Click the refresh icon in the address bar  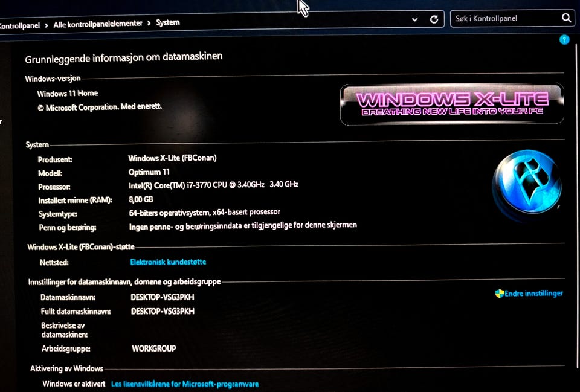pyautogui.click(x=434, y=19)
